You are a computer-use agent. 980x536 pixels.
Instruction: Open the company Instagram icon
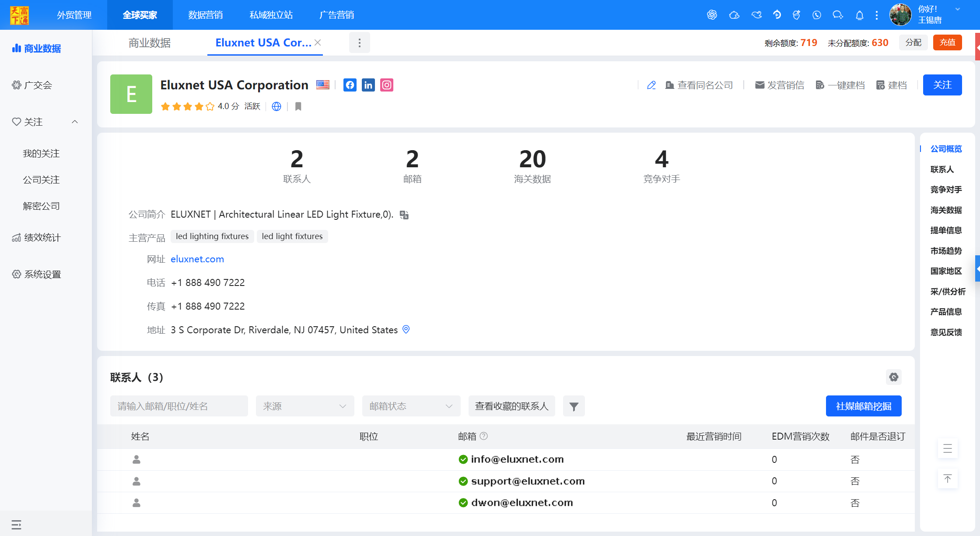click(387, 85)
